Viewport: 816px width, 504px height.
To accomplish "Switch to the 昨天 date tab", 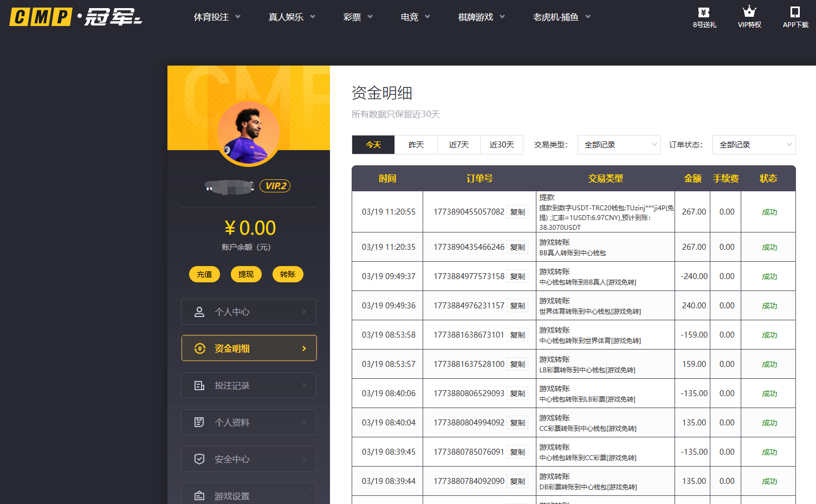I will click(x=416, y=145).
